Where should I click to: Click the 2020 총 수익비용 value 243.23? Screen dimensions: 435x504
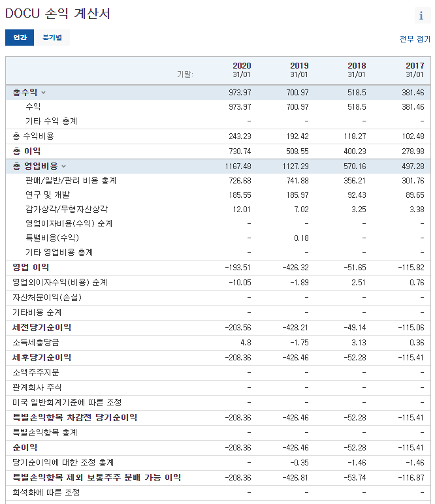(x=240, y=136)
